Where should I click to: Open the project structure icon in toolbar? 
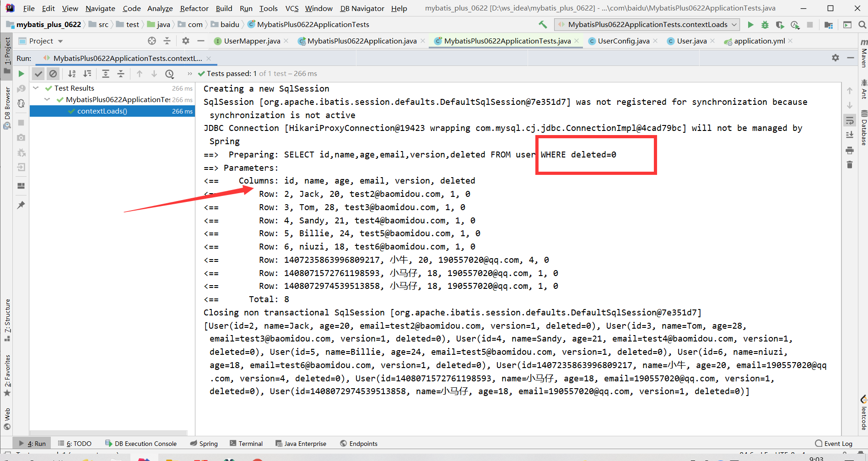pos(828,25)
